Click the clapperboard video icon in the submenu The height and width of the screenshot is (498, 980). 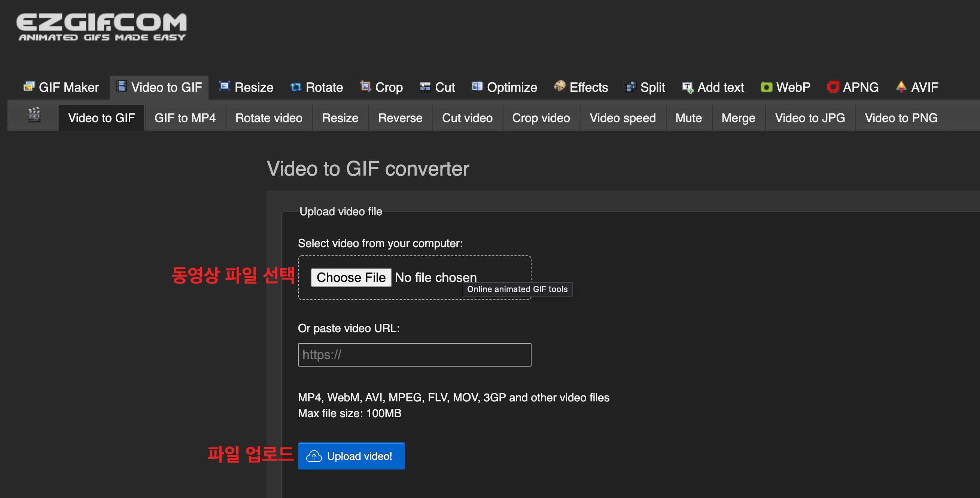34,115
